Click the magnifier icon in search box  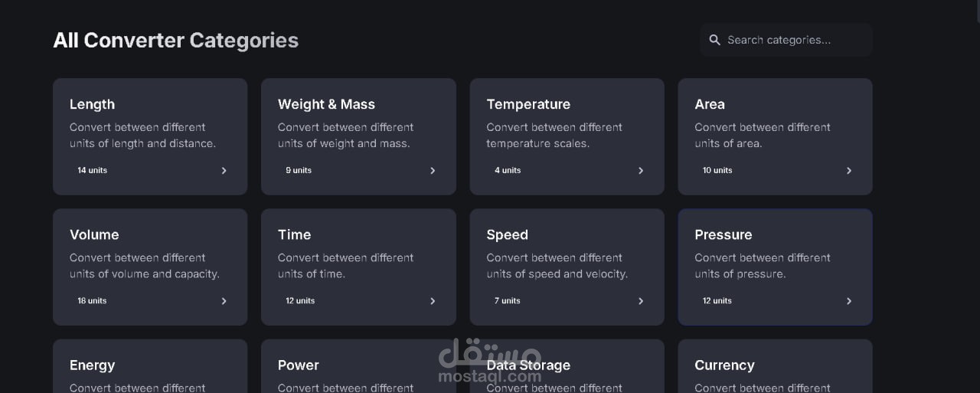715,40
